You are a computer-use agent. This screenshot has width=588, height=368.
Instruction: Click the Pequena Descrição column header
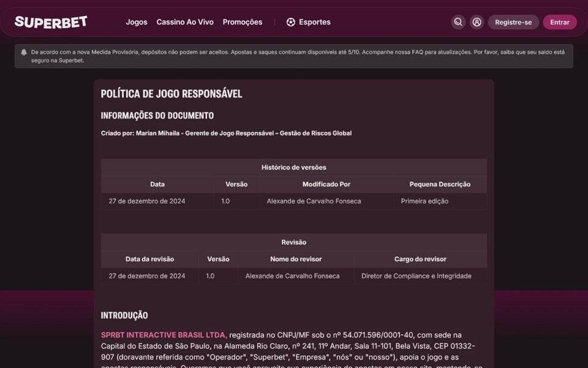pyautogui.click(x=440, y=185)
